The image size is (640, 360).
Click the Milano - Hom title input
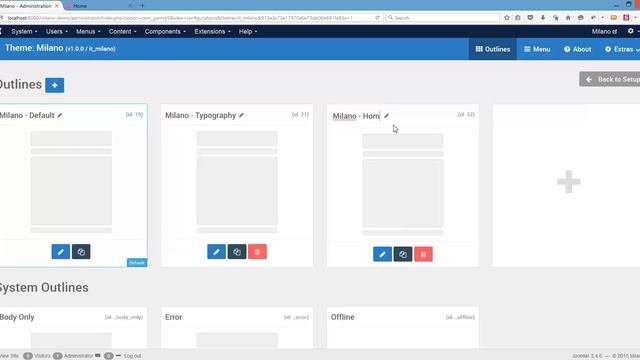(357, 116)
